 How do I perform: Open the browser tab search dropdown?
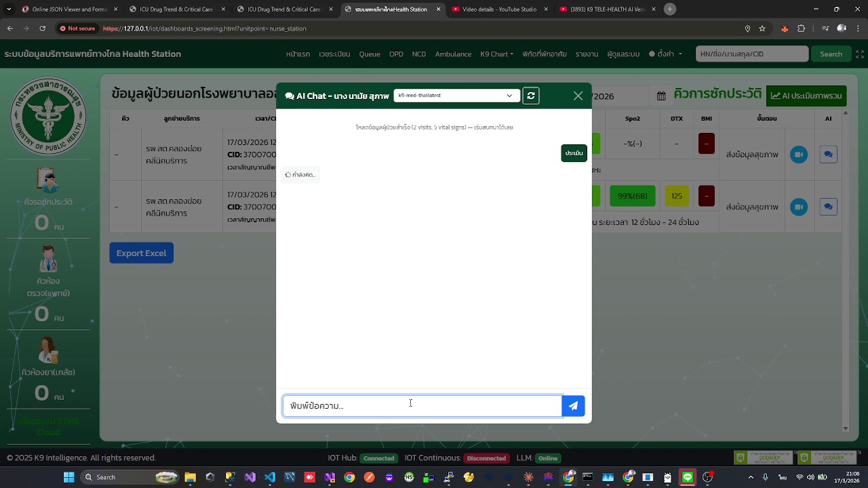(10, 9)
